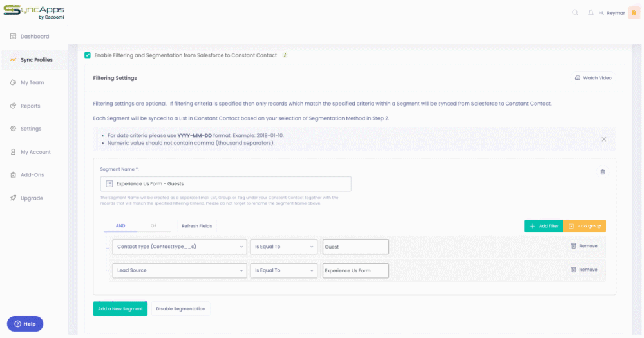Viewport: 644px width, 338px height.
Task: Click the green Add filter button
Action: (544, 226)
